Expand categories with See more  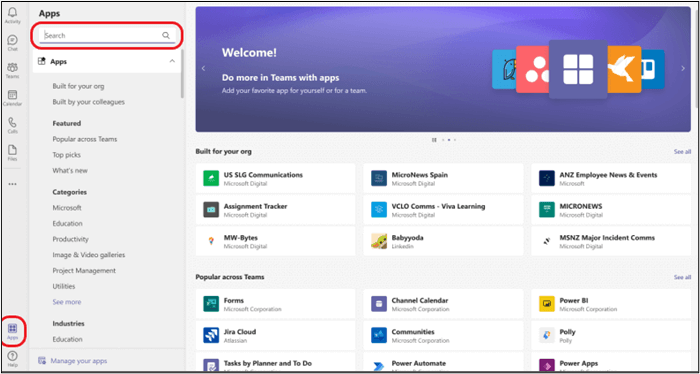pos(67,302)
